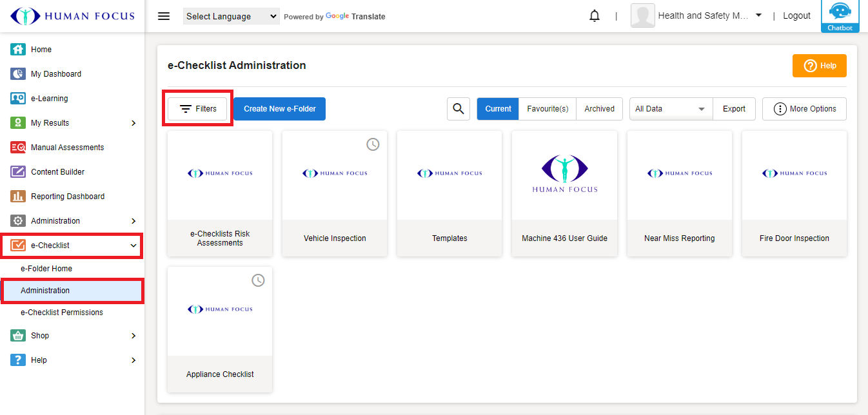Expand the user account dropdown arrow
This screenshot has width=868, height=415.
pos(758,15)
